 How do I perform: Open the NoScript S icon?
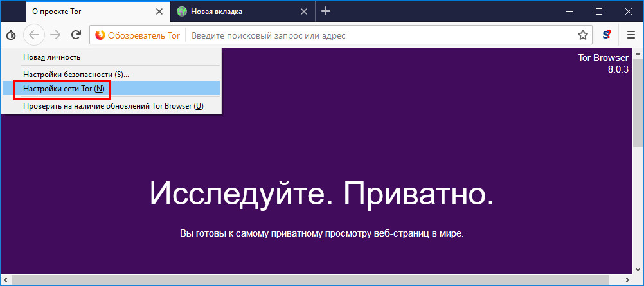click(607, 35)
